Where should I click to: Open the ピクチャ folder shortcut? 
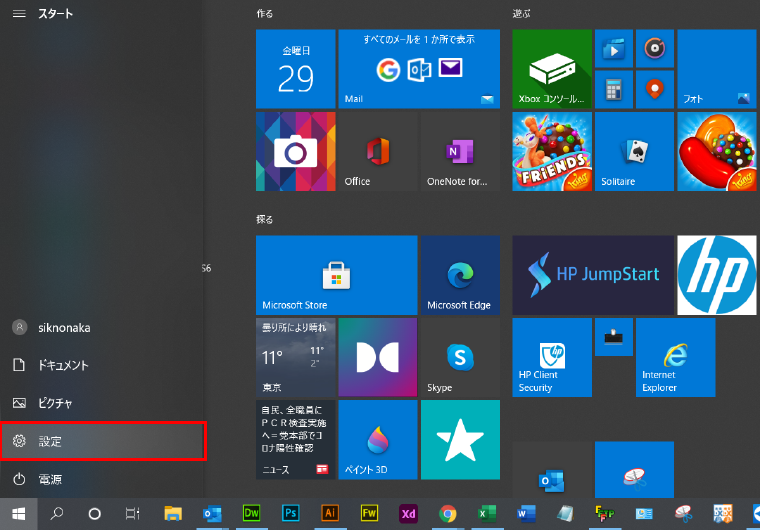click(x=102, y=403)
